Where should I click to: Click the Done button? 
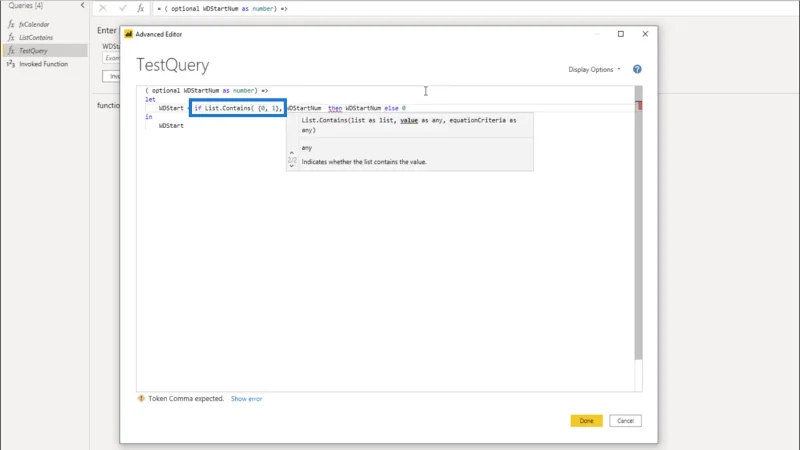pos(586,421)
